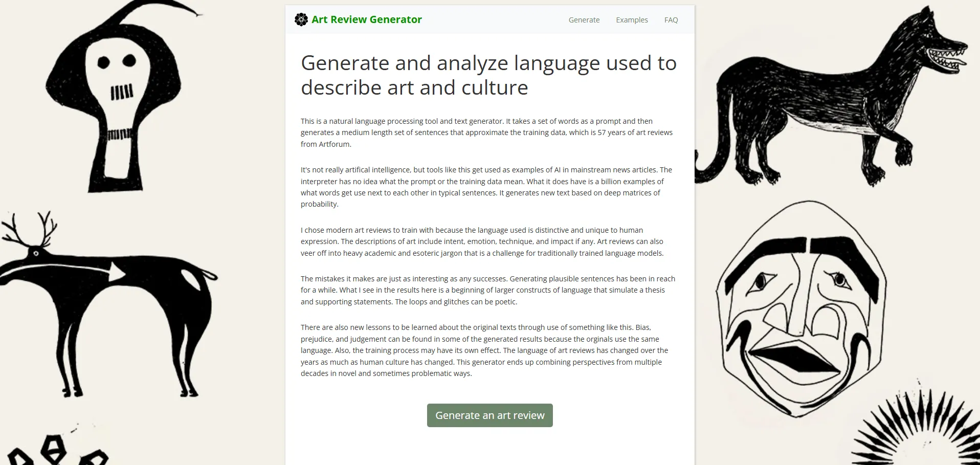Open the FAQ nav link
This screenshot has height=465, width=980.
[x=671, y=20]
